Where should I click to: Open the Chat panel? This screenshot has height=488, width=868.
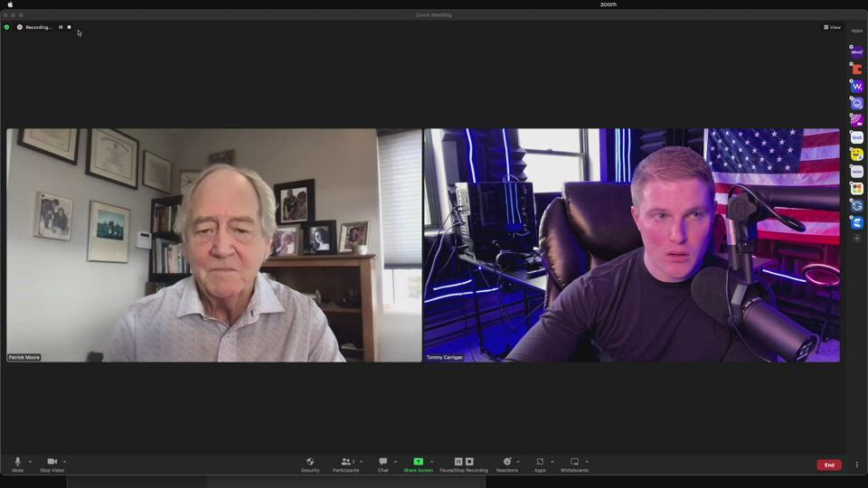(x=383, y=462)
